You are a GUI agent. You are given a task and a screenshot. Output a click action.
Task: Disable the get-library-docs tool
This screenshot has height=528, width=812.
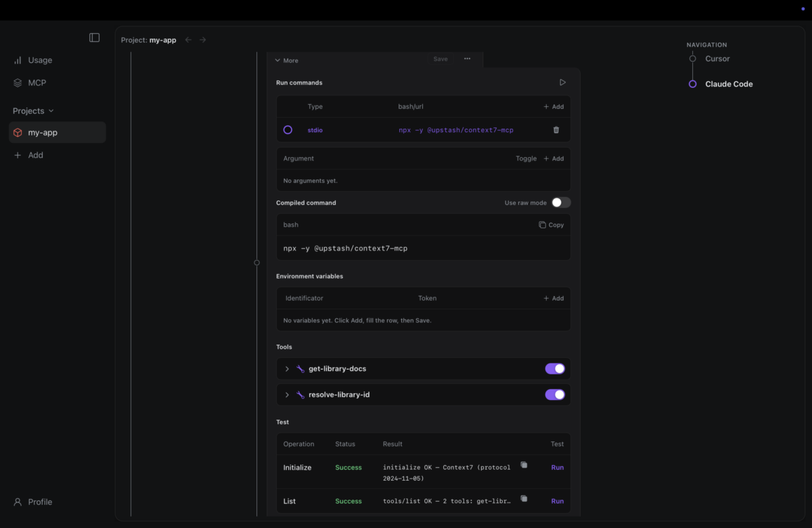click(x=555, y=369)
